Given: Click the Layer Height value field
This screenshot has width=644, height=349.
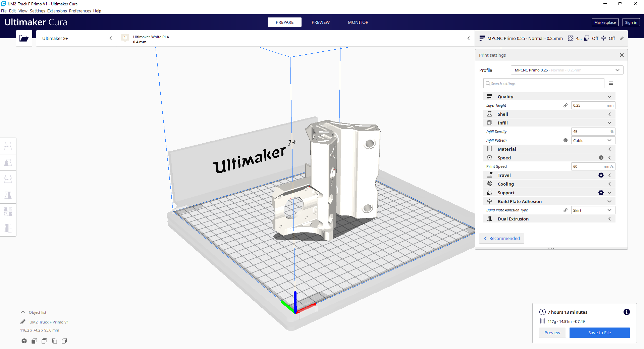Looking at the screenshot, I should 593,105.
